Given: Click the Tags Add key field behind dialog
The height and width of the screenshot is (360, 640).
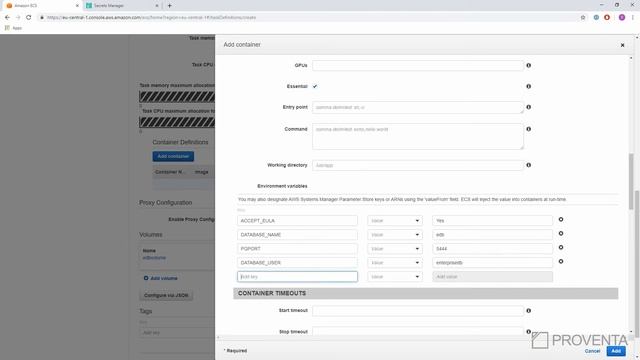Looking at the screenshot, I should (x=176, y=333).
